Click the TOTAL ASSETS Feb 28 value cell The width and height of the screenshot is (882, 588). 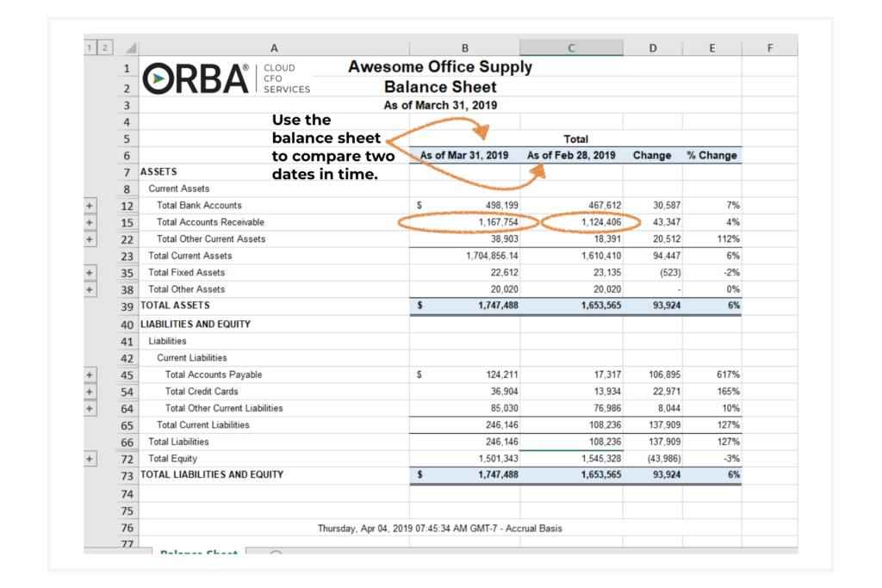tap(571, 306)
